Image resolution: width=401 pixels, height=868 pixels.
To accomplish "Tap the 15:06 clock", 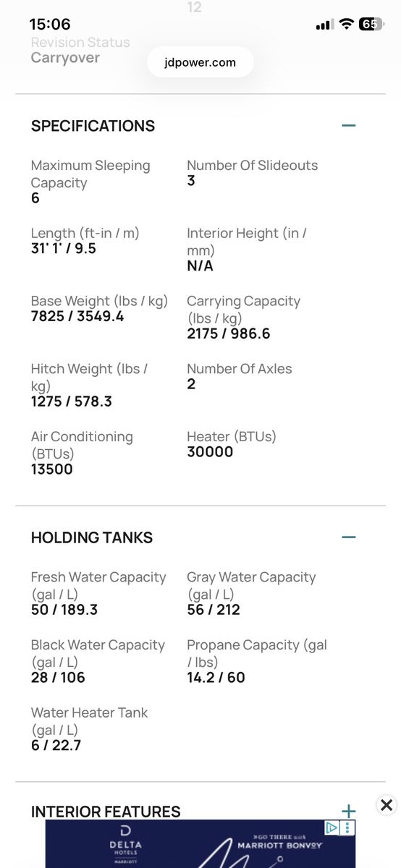I will tap(50, 24).
